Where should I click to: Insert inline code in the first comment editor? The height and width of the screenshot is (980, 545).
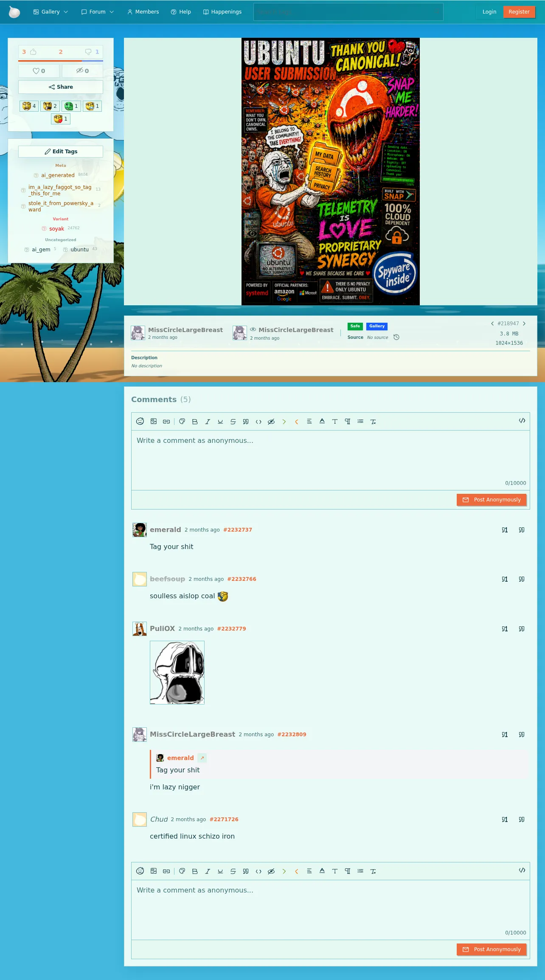point(258,422)
